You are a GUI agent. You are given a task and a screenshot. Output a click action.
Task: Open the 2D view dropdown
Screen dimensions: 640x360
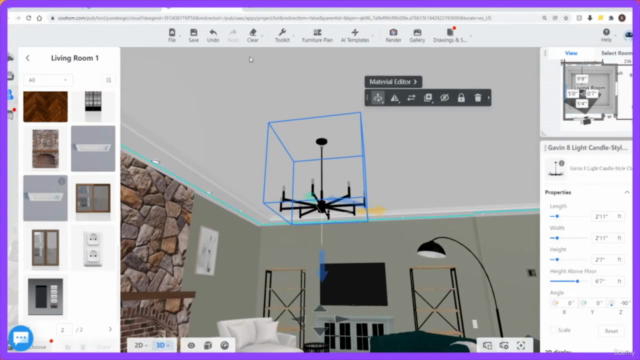point(140,345)
